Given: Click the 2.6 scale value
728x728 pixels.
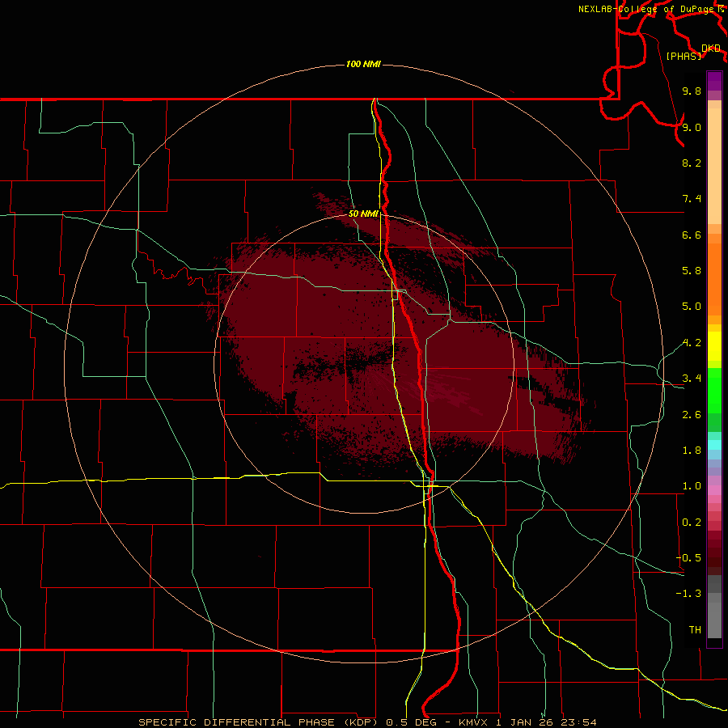Looking at the screenshot, I should coord(692,415).
